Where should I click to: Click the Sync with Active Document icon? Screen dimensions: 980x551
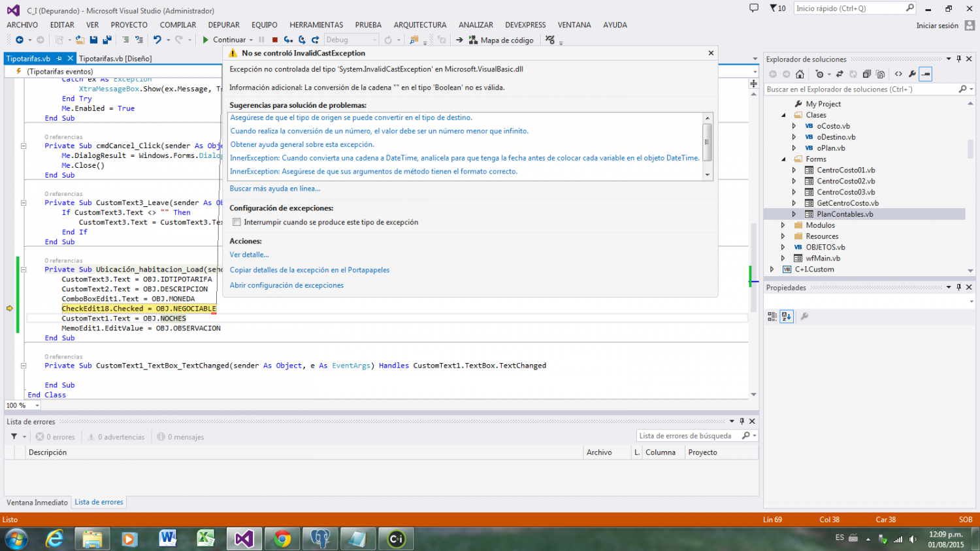tap(840, 74)
